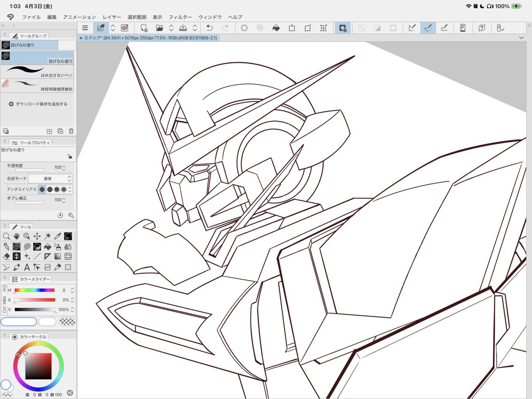
Task: Expand canvas tab list chevron at right
Action: click(521, 38)
